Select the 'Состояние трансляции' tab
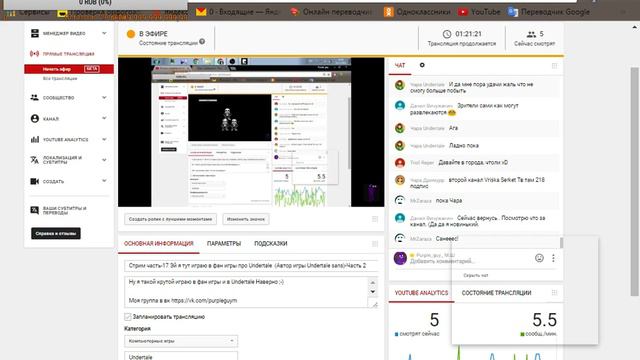The height and width of the screenshot is (360, 640). (496, 293)
